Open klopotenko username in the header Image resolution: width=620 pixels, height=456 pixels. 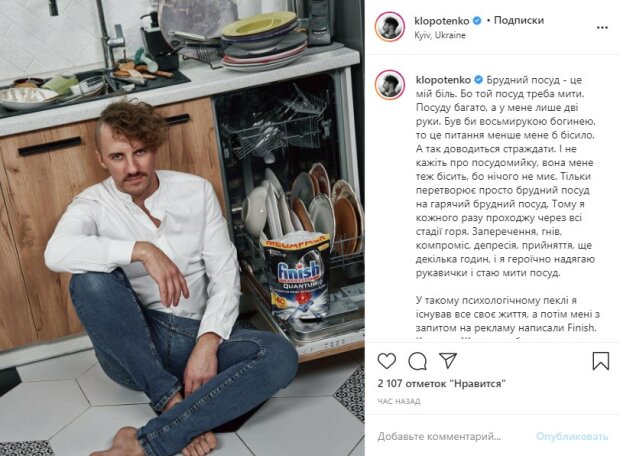coord(442,21)
